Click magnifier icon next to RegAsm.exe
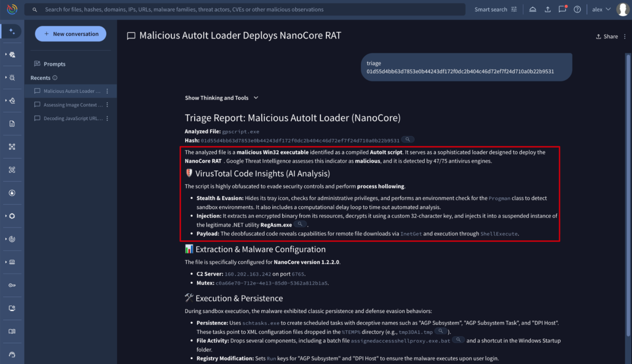 point(300,224)
